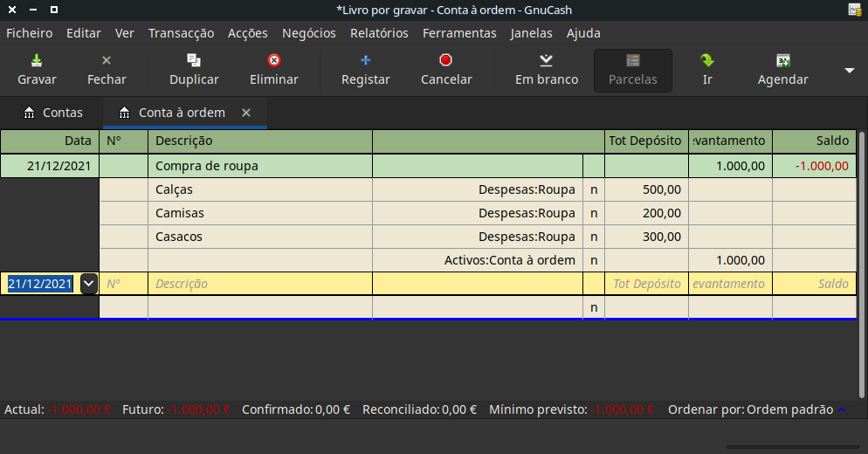
Task: Click the 21/12/2021 date of Compra de roupa
Action: (50, 166)
